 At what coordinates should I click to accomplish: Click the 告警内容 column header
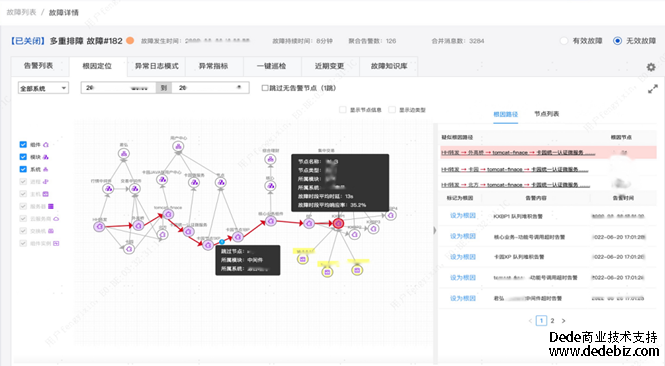tap(536, 198)
